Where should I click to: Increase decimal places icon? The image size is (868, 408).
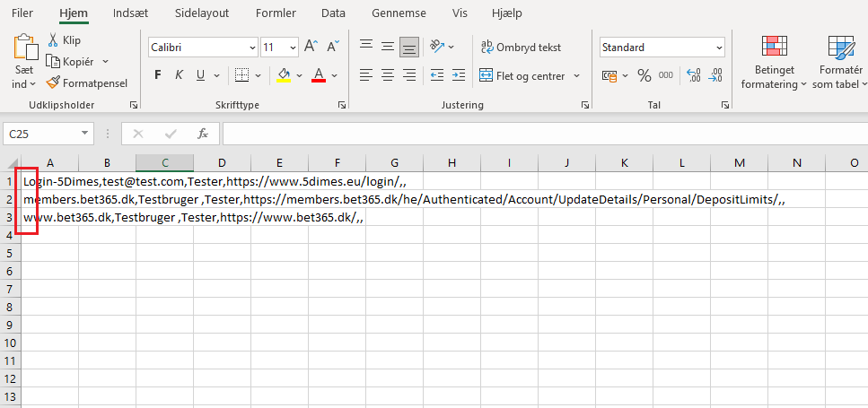[x=693, y=75]
